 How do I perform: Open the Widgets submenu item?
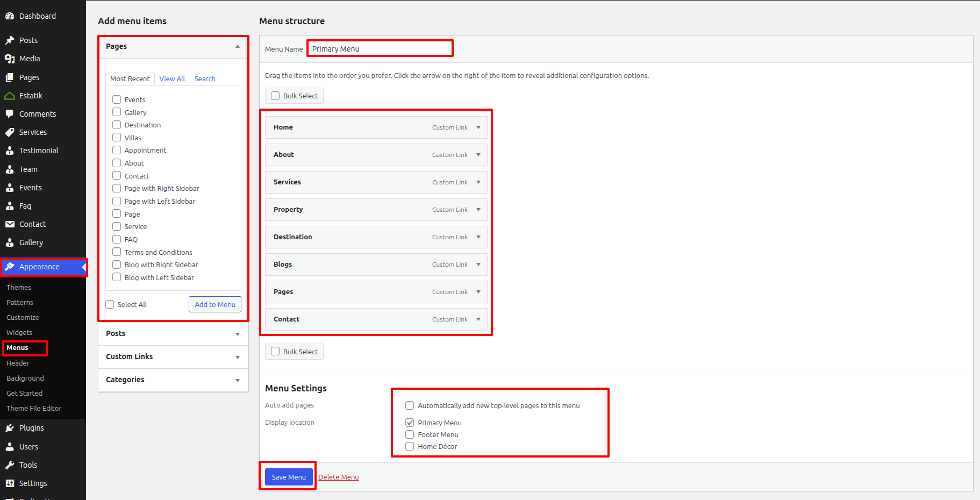[x=19, y=333]
